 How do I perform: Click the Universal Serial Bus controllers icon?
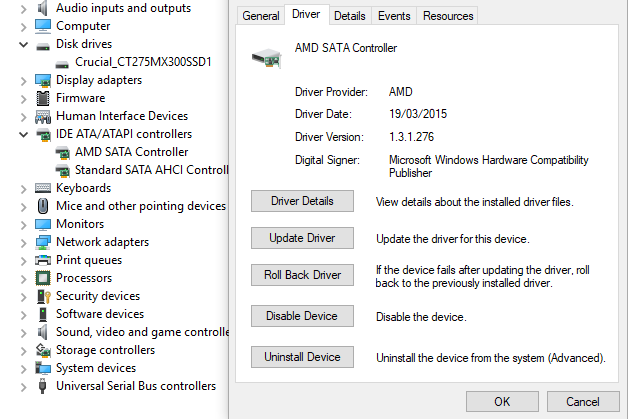42,386
